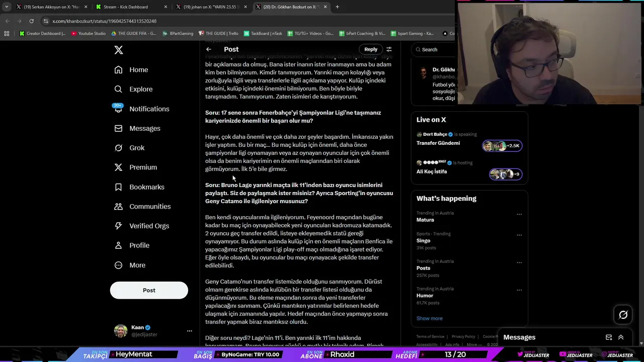
Task: Click Terms of Service footer link
Action: pos(430,336)
